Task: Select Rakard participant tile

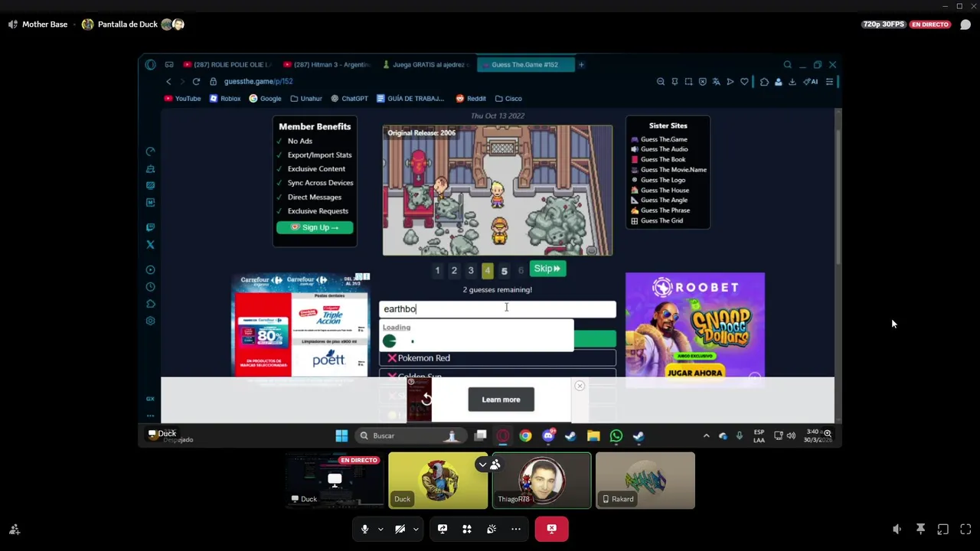Action: [x=645, y=481]
